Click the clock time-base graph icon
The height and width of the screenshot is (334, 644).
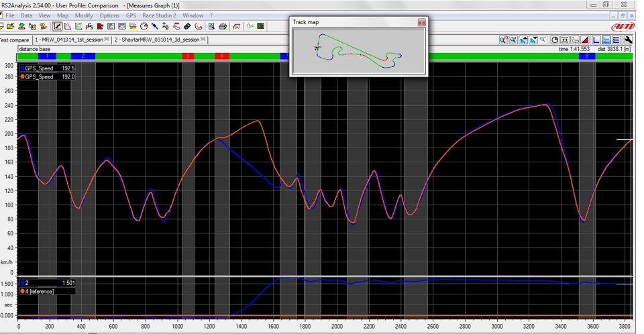click(x=555, y=40)
